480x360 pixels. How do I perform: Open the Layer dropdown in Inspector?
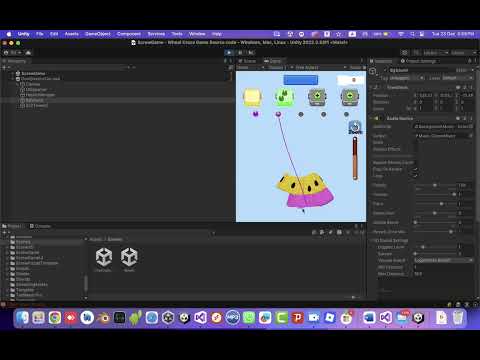pyautogui.click(x=457, y=78)
